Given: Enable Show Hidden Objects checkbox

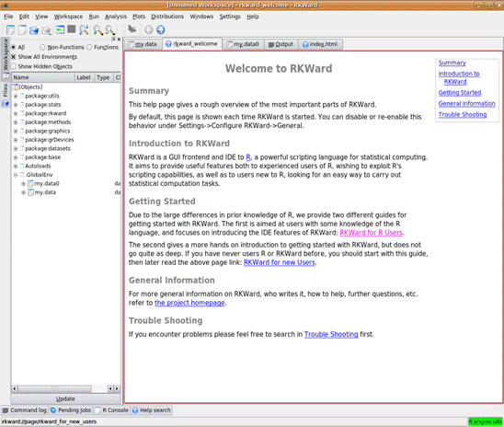Looking at the screenshot, I should [x=13, y=66].
